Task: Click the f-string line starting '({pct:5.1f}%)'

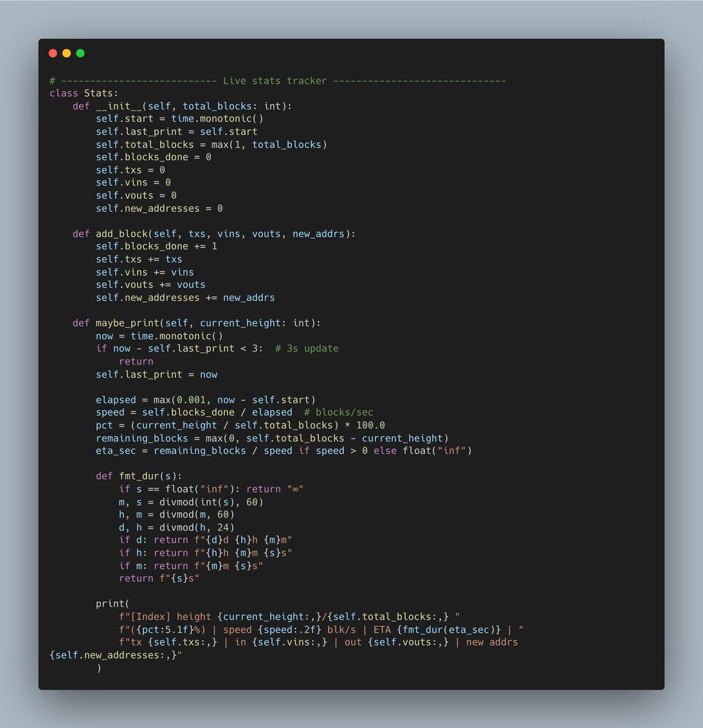Action: (x=321, y=630)
